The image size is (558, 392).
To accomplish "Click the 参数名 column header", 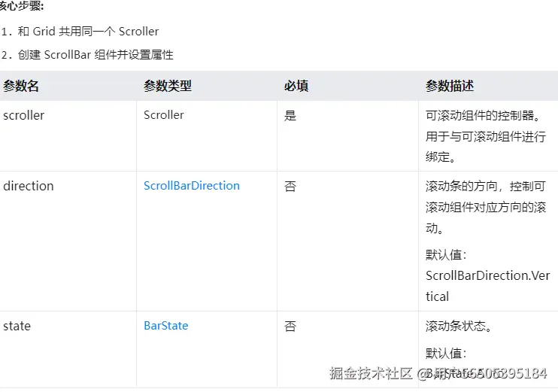I will [x=21, y=87].
